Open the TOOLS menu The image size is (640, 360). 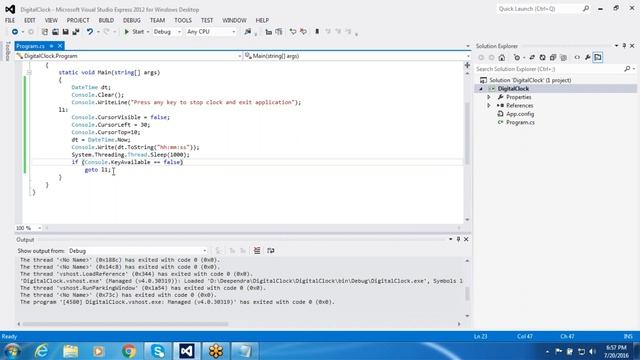183,20
